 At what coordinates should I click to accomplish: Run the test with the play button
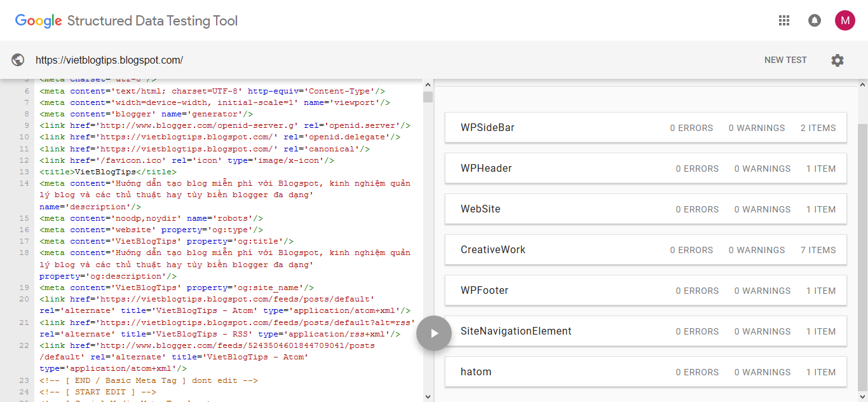pyautogui.click(x=434, y=333)
